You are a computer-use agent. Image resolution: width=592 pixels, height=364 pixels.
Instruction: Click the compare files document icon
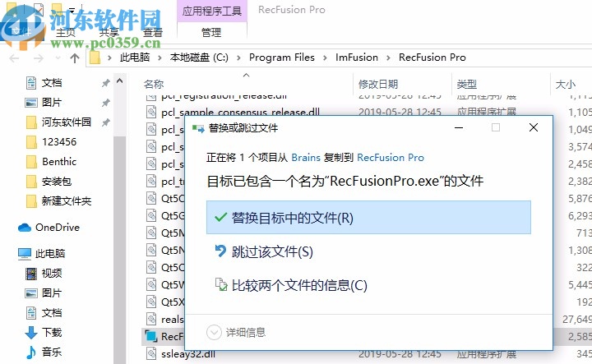coord(221,285)
